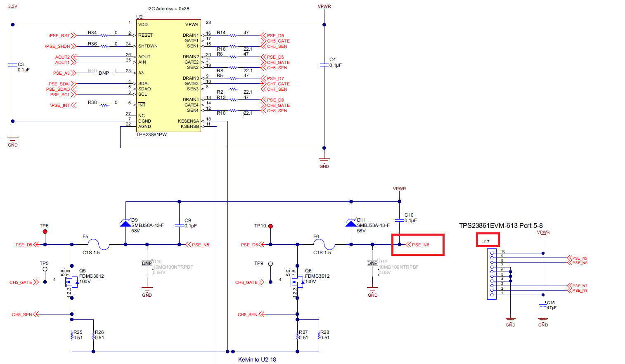Click the PSE_A3 net port
Image resolution: width=625 pixels, height=364 pixels.
(64, 73)
